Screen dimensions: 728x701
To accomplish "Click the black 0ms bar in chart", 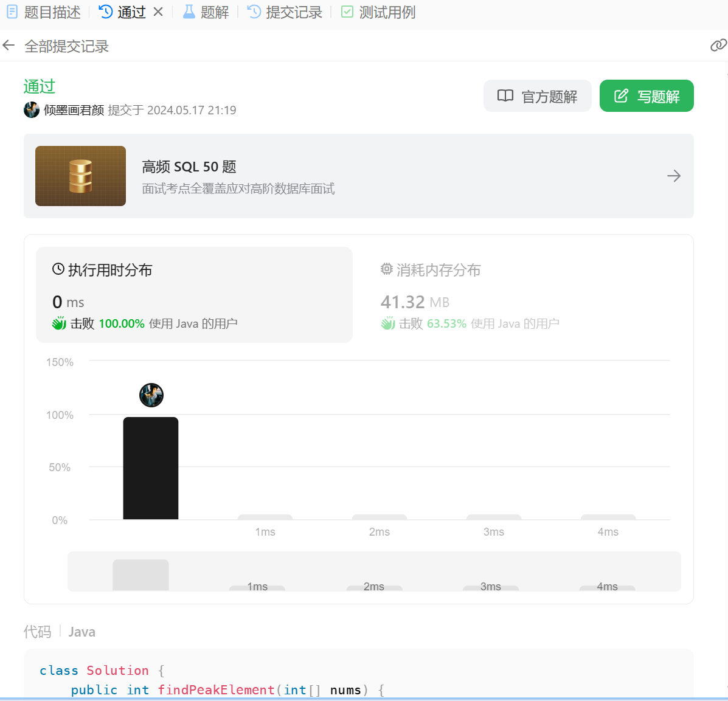I will click(x=150, y=468).
